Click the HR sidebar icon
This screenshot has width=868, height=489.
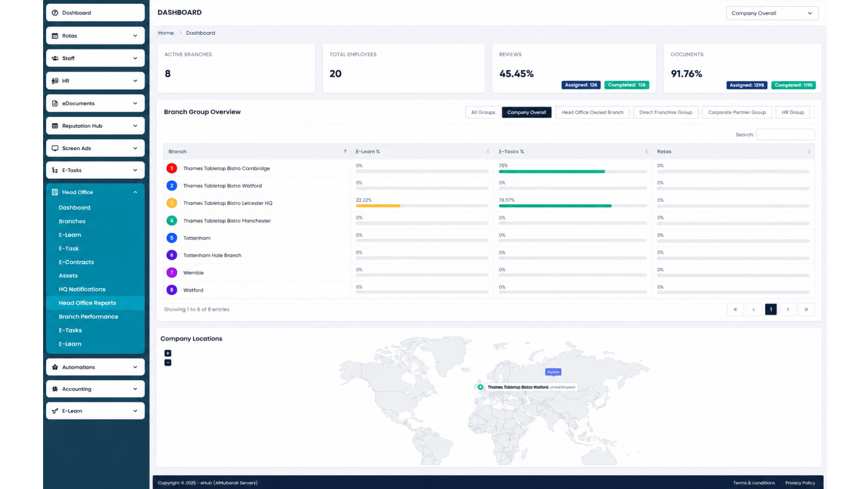pos(55,81)
